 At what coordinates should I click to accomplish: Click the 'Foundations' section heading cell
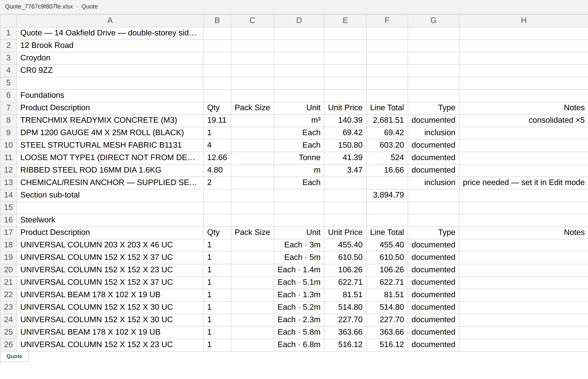110,95
